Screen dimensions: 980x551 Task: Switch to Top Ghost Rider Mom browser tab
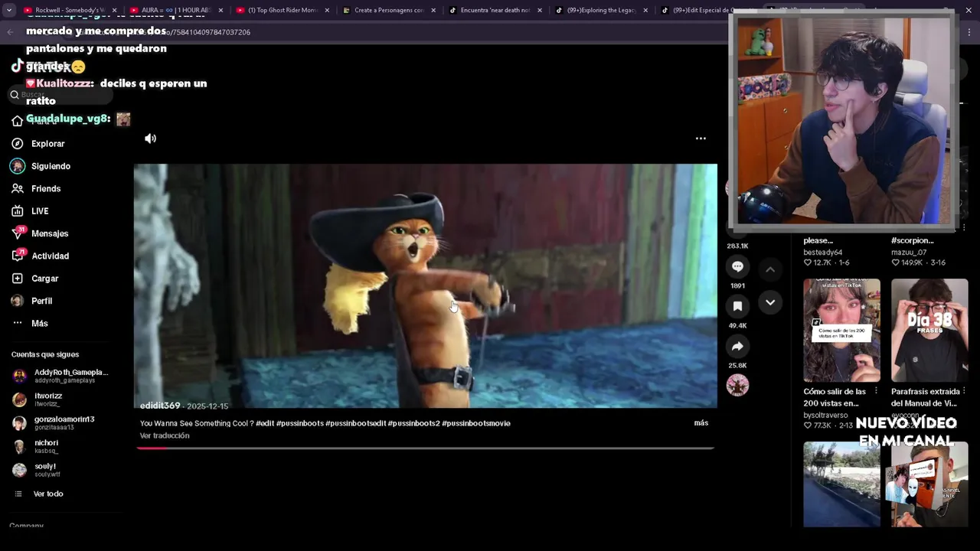click(x=283, y=10)
